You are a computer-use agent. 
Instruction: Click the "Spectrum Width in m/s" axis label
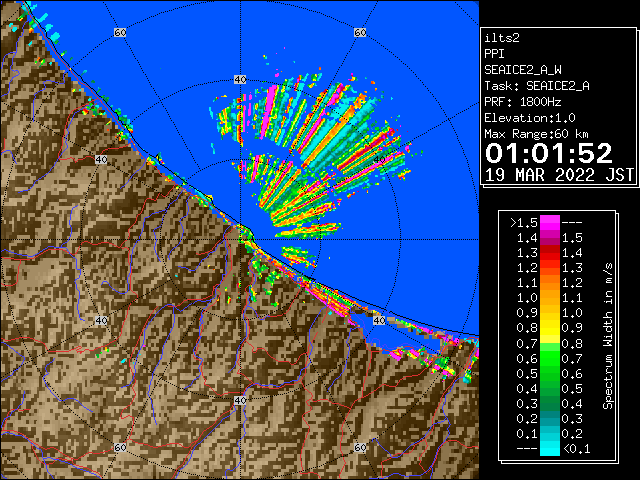point(608,336)
